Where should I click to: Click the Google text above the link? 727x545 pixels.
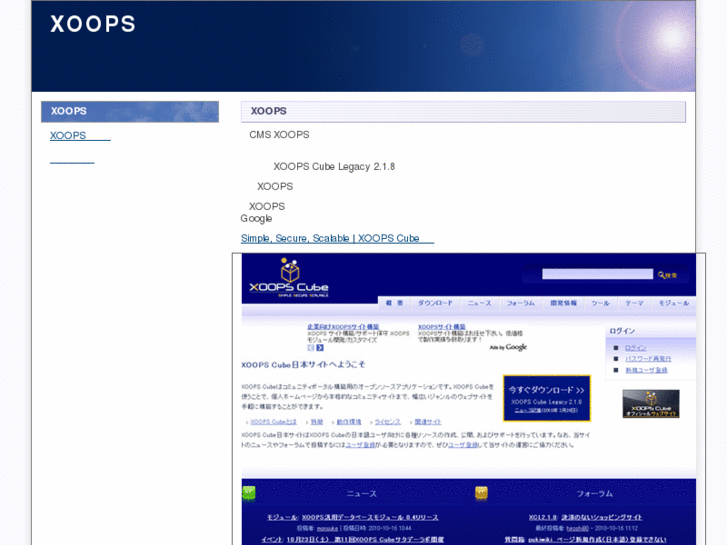tap(256, 218)
